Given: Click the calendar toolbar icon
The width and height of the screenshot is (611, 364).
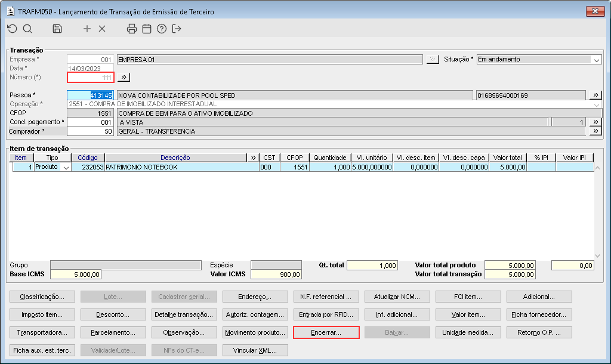Looking at the screenshot, I should [x=147, y=29].
